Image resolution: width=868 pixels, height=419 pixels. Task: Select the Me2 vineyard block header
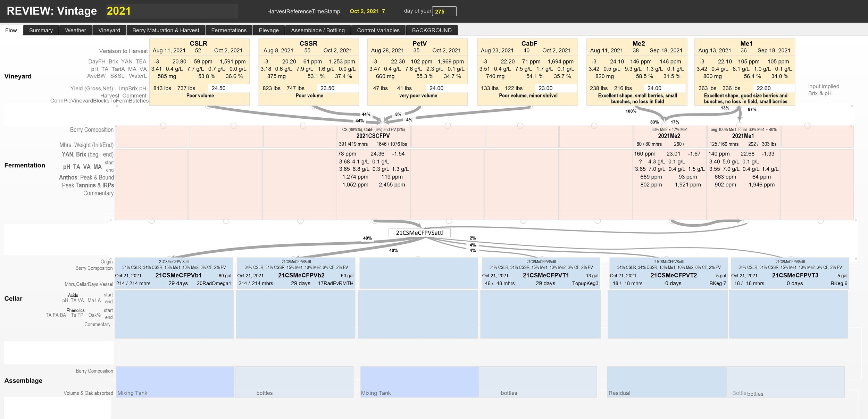tap(639, 43)
